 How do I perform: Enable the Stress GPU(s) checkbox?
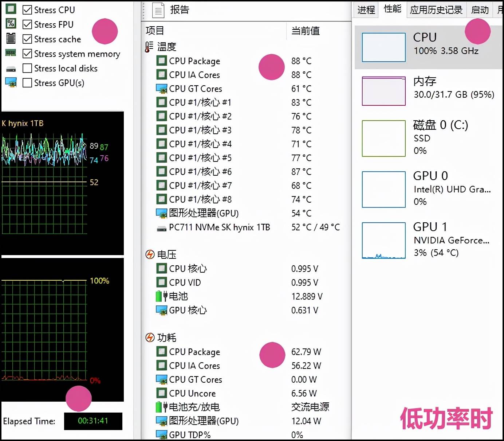[27, 83]
